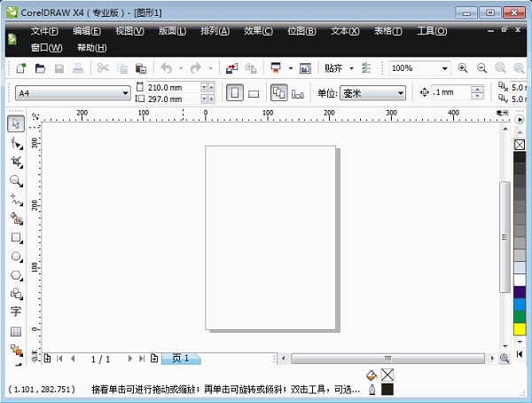Select the Text tool (字)

pyautogui.click(x=16, y=312)
